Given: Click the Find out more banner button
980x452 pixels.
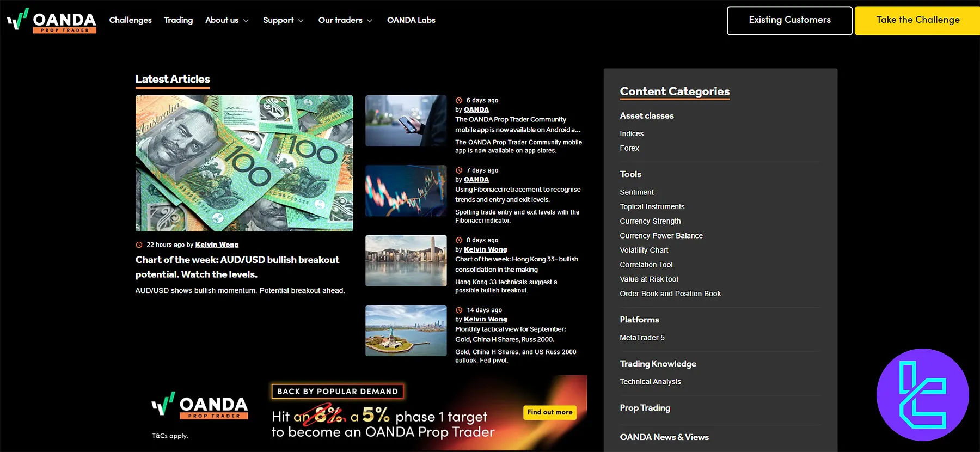Looking at the screenshot, I should click(550, 412).
